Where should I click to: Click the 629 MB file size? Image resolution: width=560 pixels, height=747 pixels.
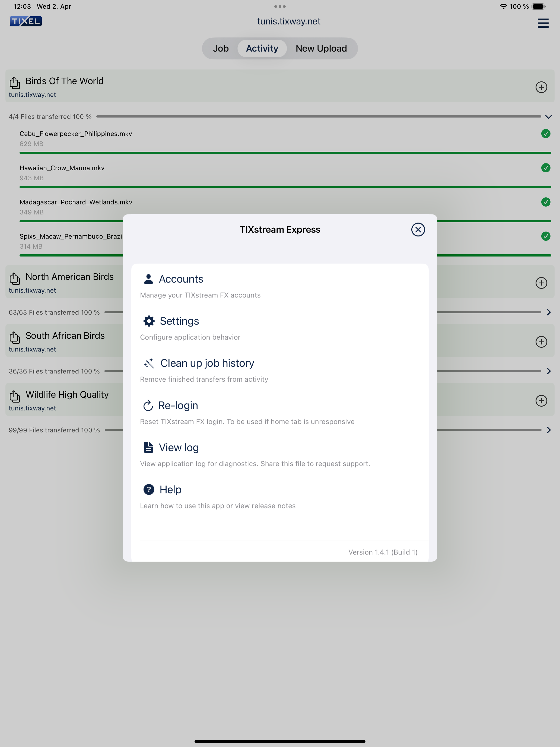pos(31,144)
